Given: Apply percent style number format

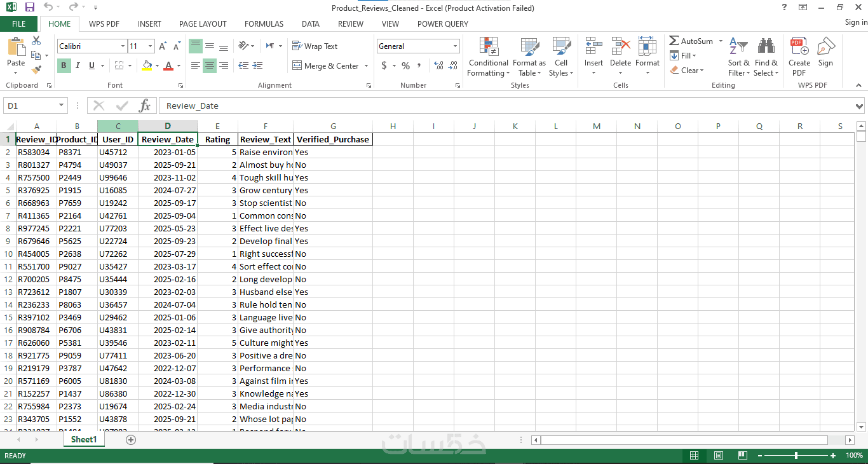Looking at the screenshot, I should 404,65.
